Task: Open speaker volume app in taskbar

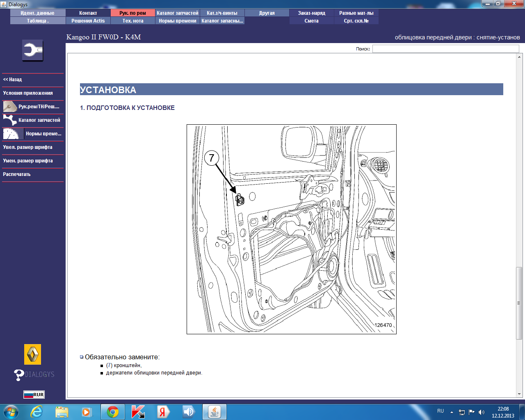Action: [189, 412]
